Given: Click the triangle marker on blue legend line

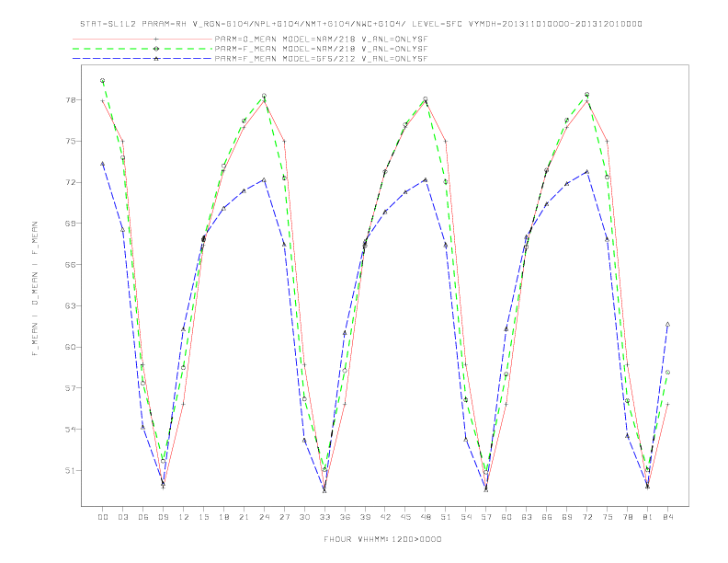Looking at the screenshot, I should coord(156,59).
